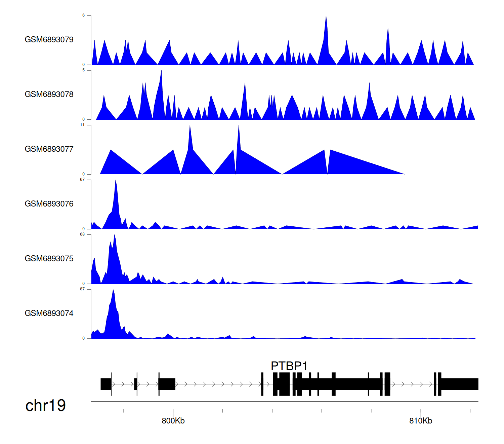Image resolution: width=504 pixels, height=444 pixels.
Task: Click the y-axis maximum value 11
Action: tap(82, 125)
